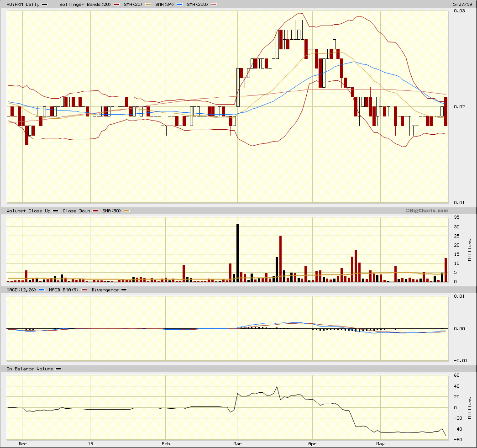Click the orange SMA(50) legend swatch

(x=127, y=211)
